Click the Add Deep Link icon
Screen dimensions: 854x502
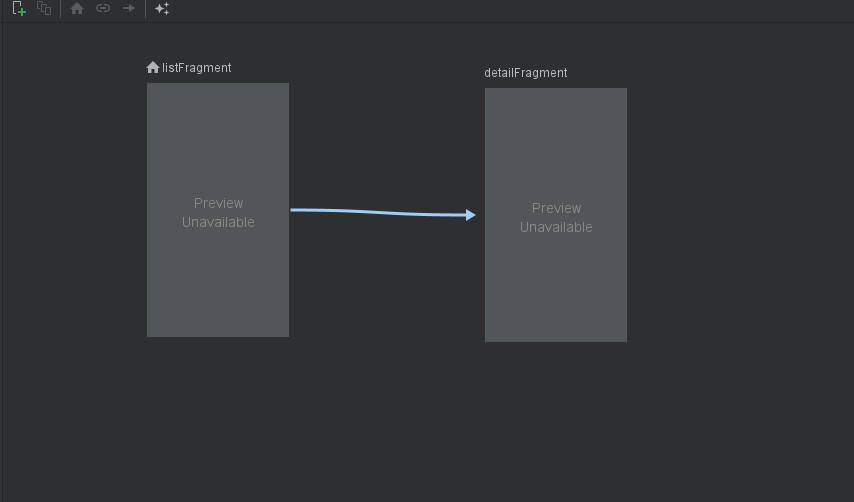coord(103,8)
